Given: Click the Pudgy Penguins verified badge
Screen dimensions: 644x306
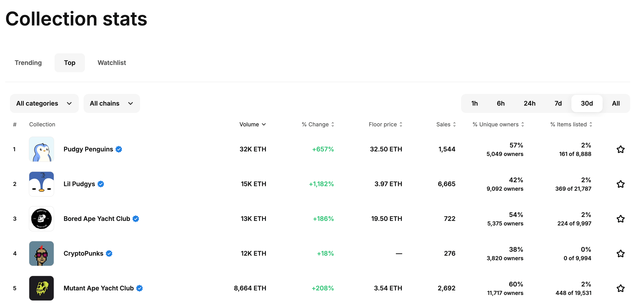Looking at the screenshot, I should [119, 149].
